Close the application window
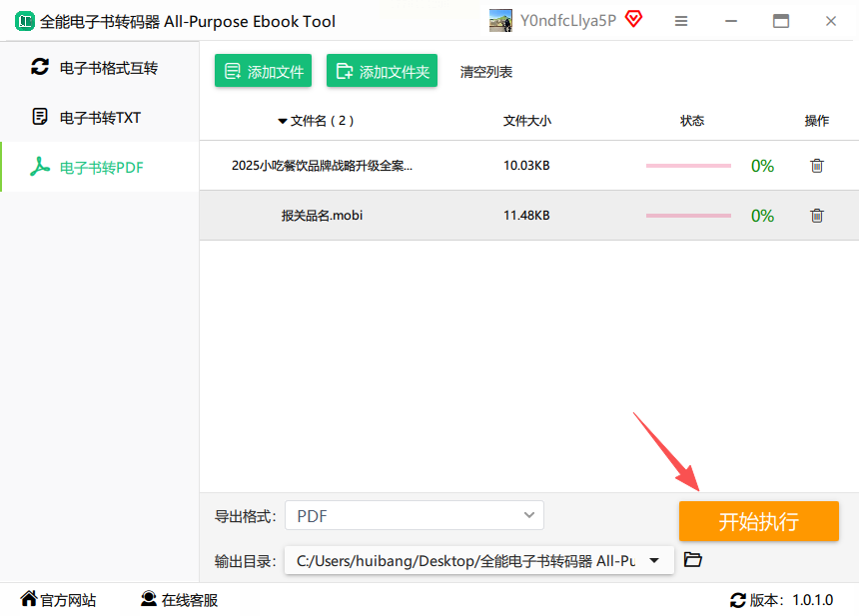Image resolution: width=859 pixels, height=616 pixels. coord(830,21)
